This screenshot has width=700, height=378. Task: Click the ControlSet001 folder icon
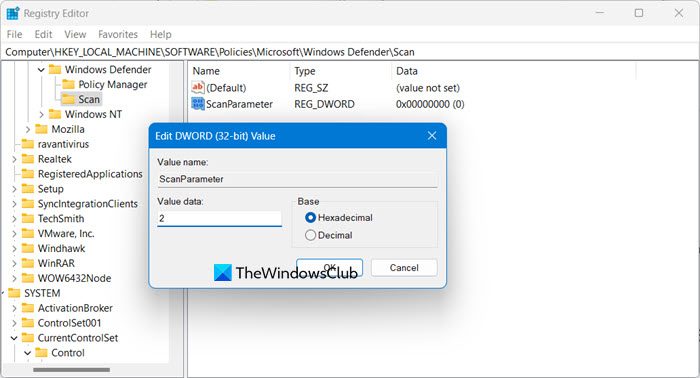tap(28, 323)
